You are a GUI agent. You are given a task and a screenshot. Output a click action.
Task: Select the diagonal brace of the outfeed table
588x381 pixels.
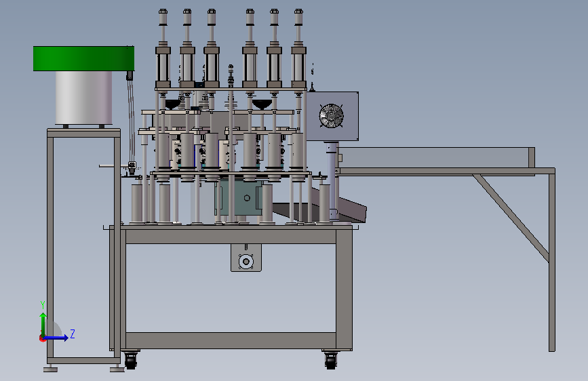tap(511, 218)
